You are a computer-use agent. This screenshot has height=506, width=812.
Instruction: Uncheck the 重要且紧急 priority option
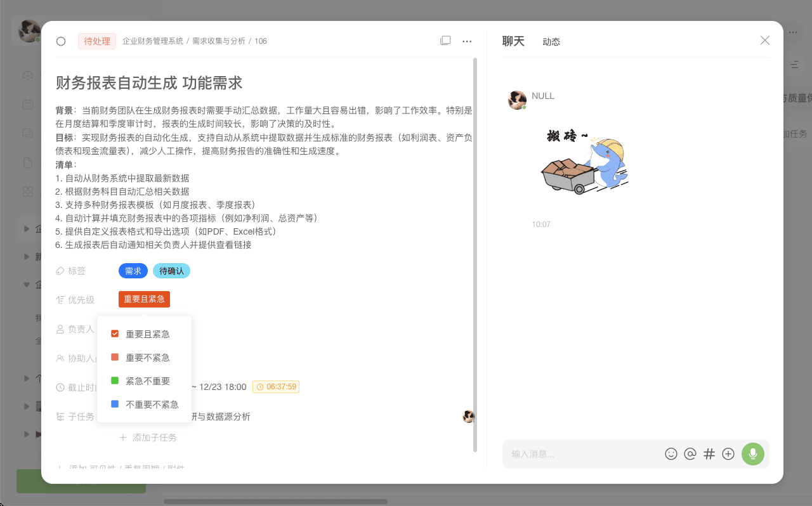tap(115, 334)
